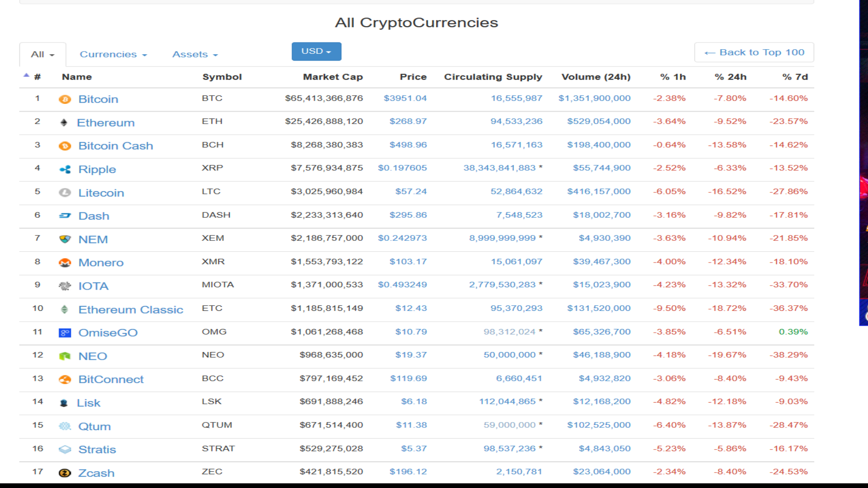Open the NEM name link
This screenshot has width=868, height=488.
pos(93,239)
